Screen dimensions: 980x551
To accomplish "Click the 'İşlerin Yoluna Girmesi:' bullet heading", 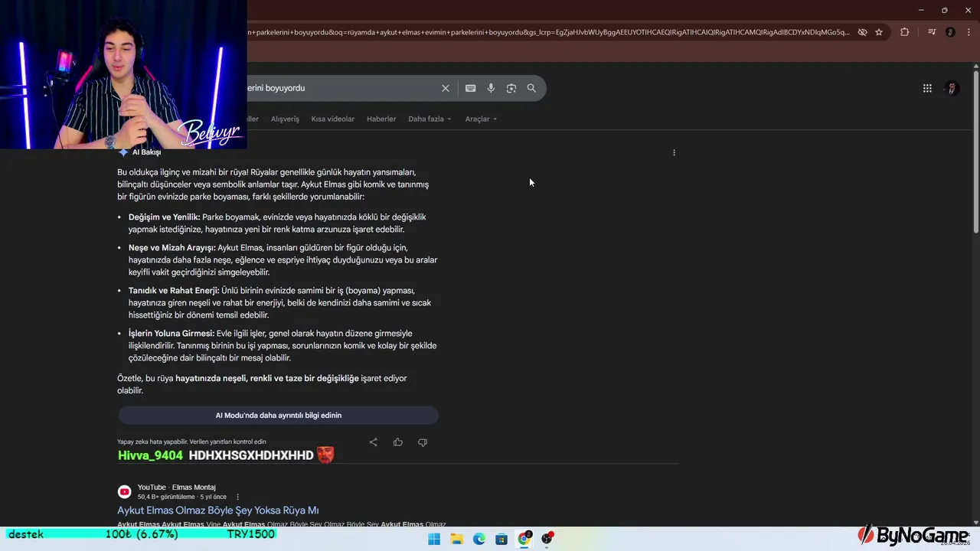I will point(171,334).
